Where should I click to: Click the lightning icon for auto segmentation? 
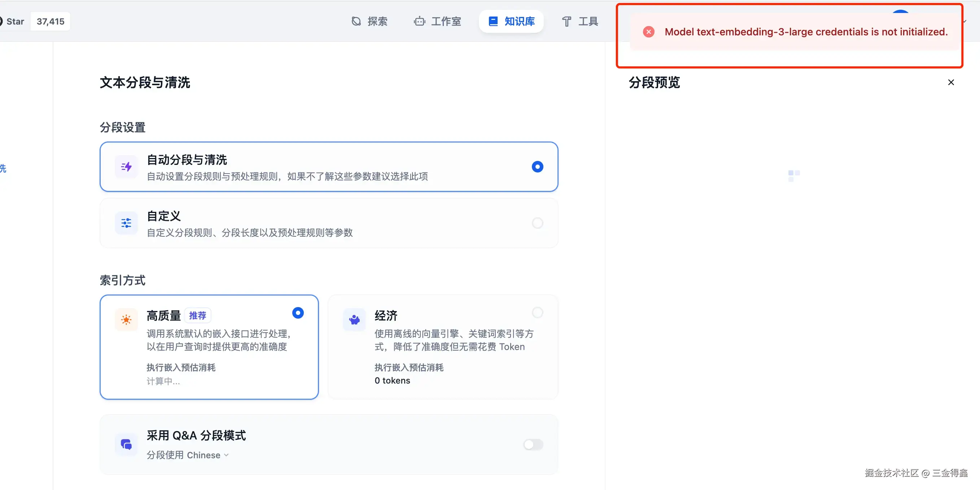coord(126,167)
